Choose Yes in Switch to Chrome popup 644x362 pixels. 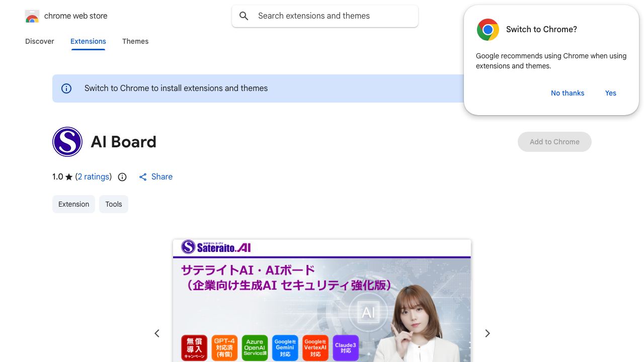[x=611, y=93]
